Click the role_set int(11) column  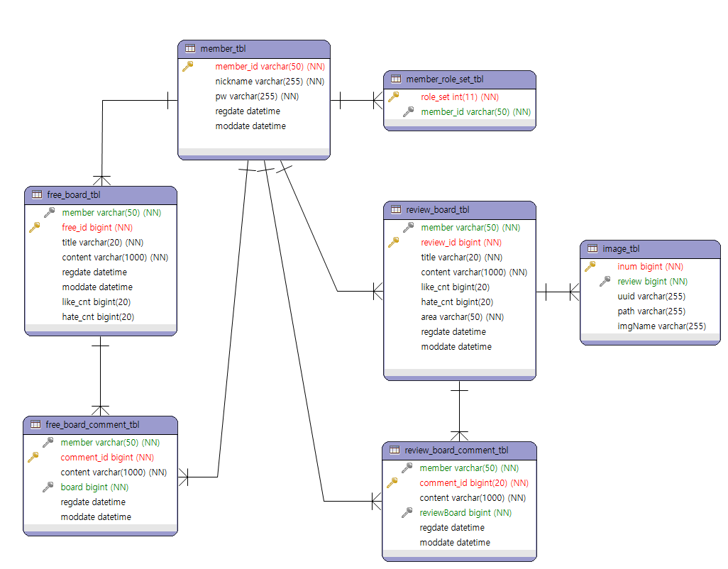tap(460, 96)
